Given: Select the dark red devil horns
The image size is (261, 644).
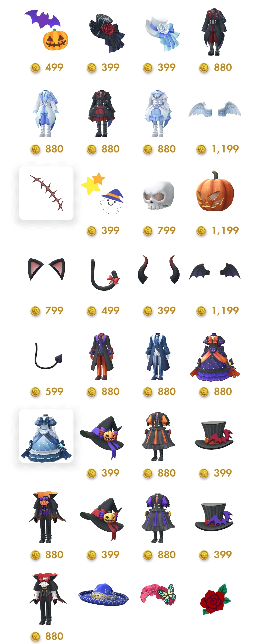Looking at the screenshot, I should pos(159,269).
